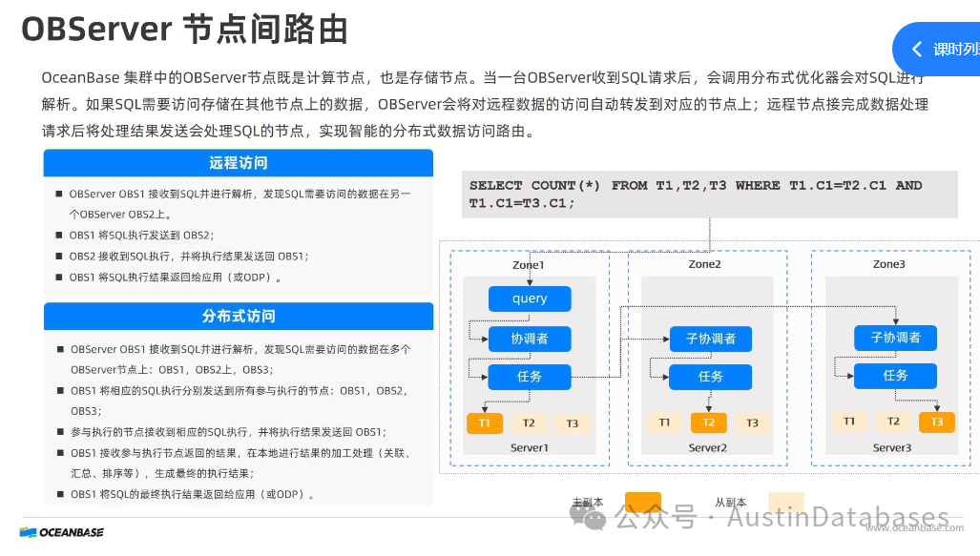Click bullet 'OBS2 接收到SQL执行' line

(189, 257)
